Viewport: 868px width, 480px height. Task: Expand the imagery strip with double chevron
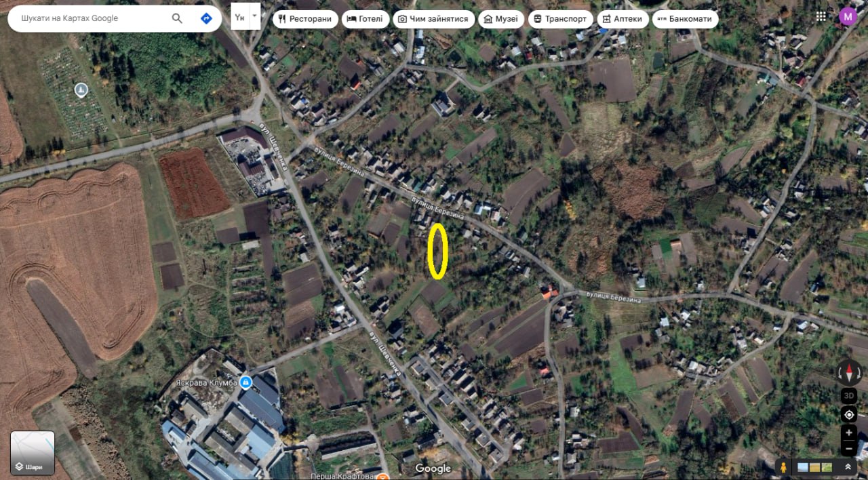(847, 467)
